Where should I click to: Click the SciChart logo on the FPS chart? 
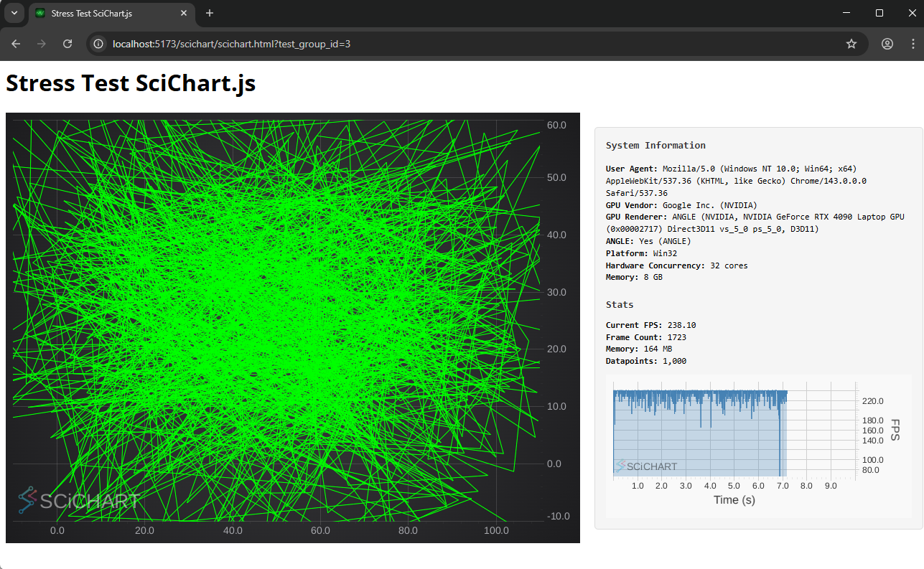[x=646, y=466]
